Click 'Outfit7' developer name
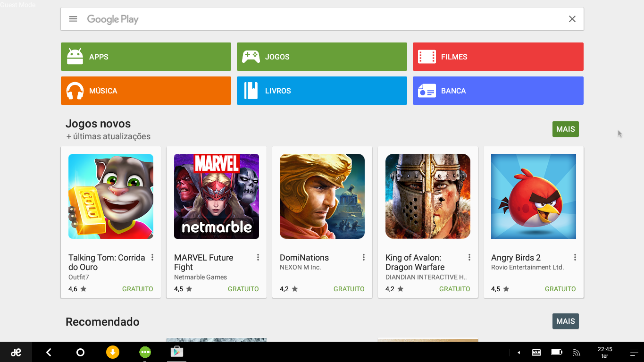Screen dimensions: 644x362 pyautogui.click(x=79, y=277)
